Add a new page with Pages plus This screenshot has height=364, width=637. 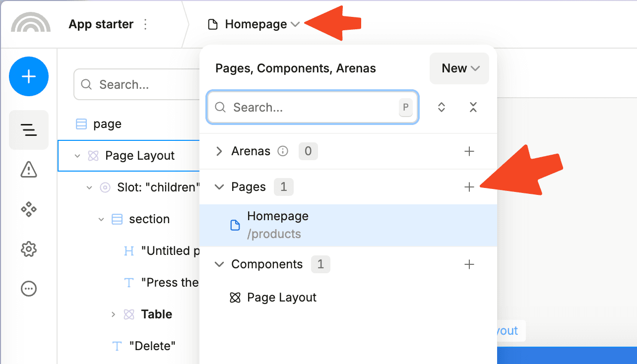tap(469, 187)
